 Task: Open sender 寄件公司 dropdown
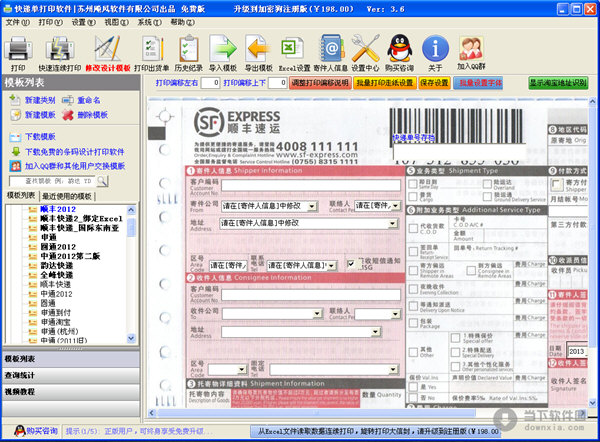point(312,206)
